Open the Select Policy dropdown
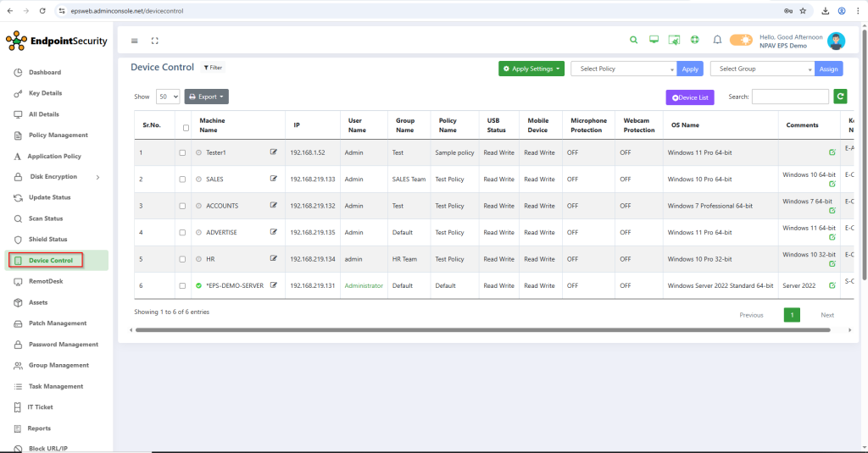The image size is (868, 453). [x=623, y=69]
